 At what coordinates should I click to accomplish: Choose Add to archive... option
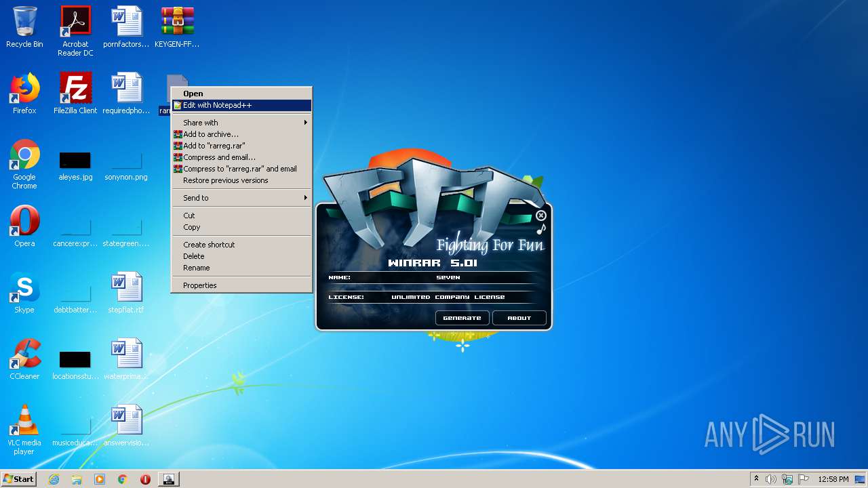point(241,134)
